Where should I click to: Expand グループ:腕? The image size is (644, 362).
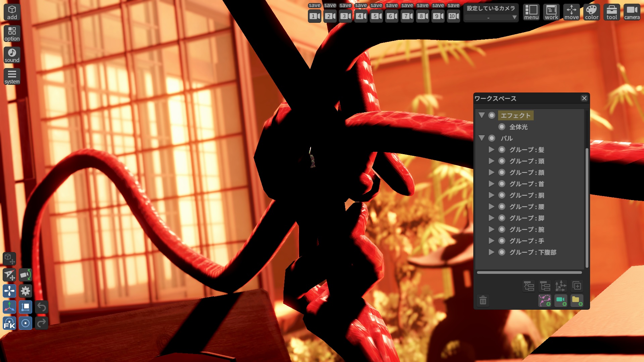click(491, 229)
